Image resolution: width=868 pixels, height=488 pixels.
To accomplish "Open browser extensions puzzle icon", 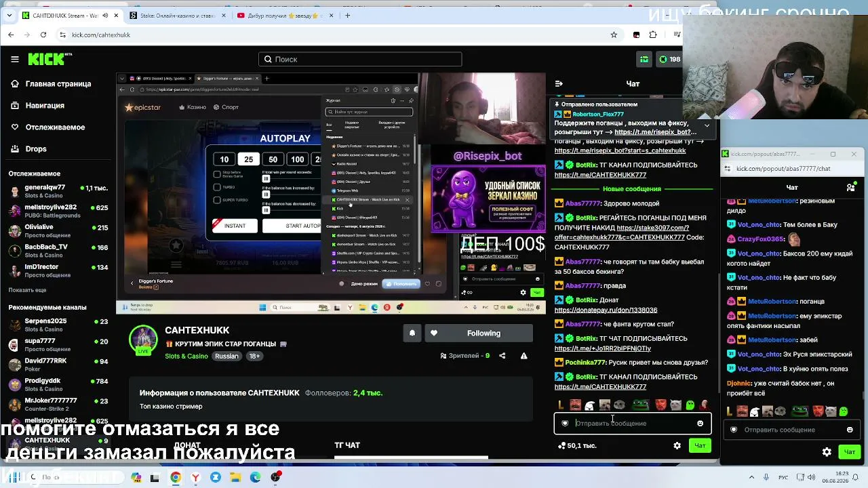I will tap(653, 35).
